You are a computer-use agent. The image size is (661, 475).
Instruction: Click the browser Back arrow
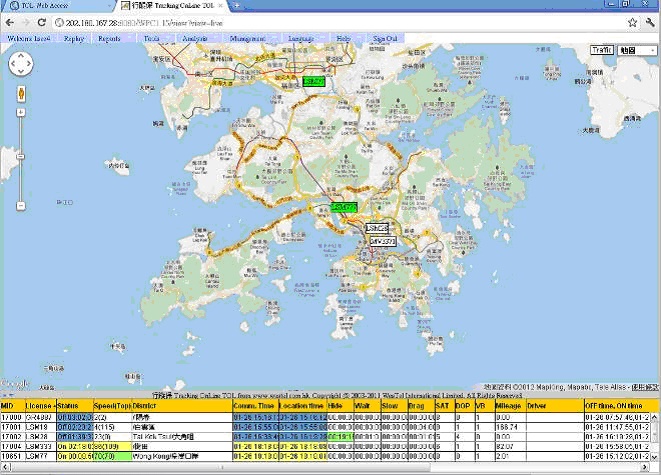coord(10,22)
